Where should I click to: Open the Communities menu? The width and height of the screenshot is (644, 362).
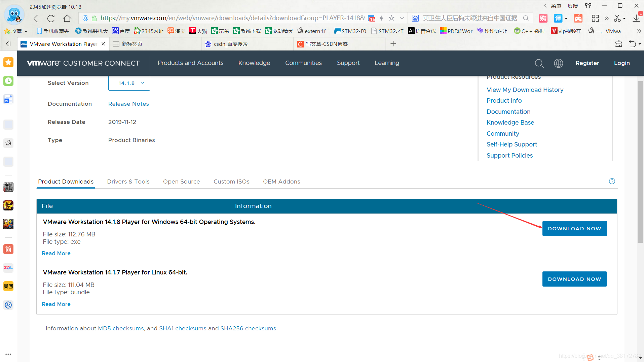coord(303,63)
